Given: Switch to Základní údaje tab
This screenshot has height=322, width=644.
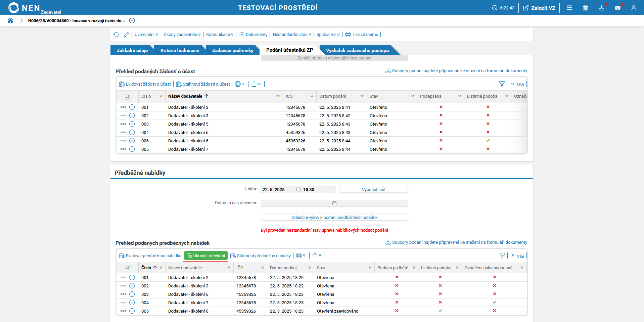Looking at the screenshot, I should click(132, 50).
